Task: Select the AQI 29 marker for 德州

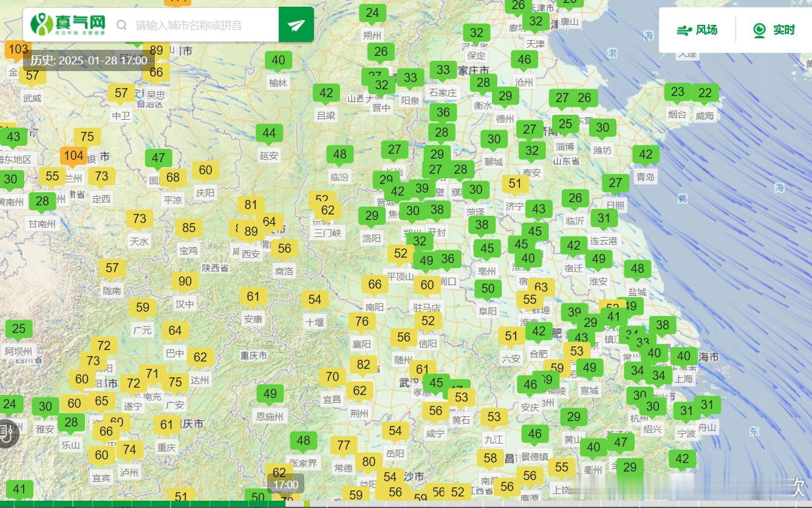Action: coord(505,96)
